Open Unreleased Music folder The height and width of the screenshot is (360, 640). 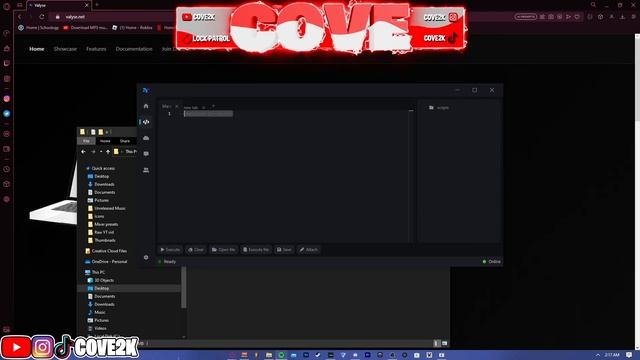click(x=107, y=209)
